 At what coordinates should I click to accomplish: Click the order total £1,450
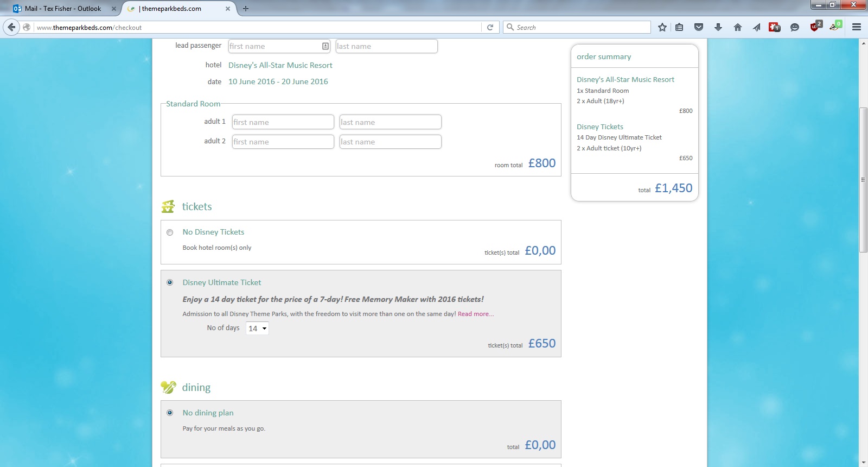[673, 188]
